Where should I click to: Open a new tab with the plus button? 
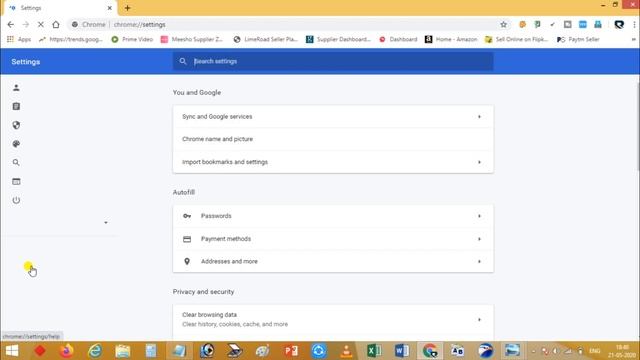pyautogui.click(x=127, y=8)
